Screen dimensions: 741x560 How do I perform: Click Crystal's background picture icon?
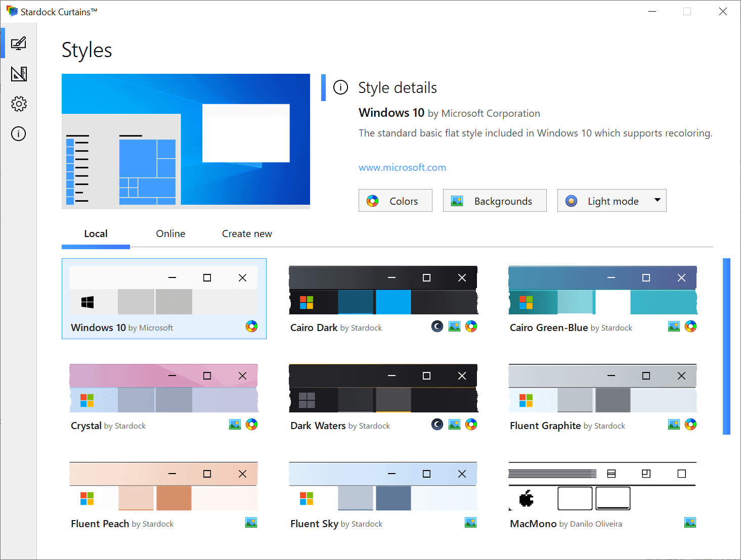[235, 425]
